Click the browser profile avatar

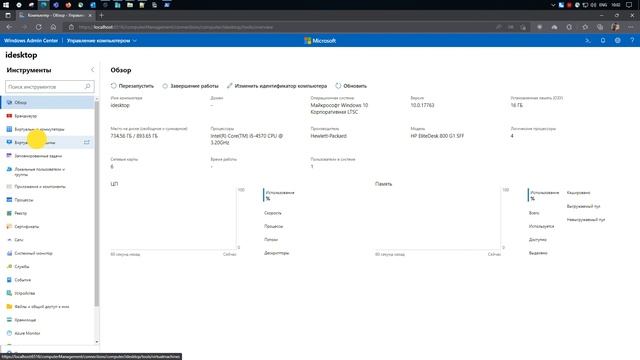[x=615, y=27]
